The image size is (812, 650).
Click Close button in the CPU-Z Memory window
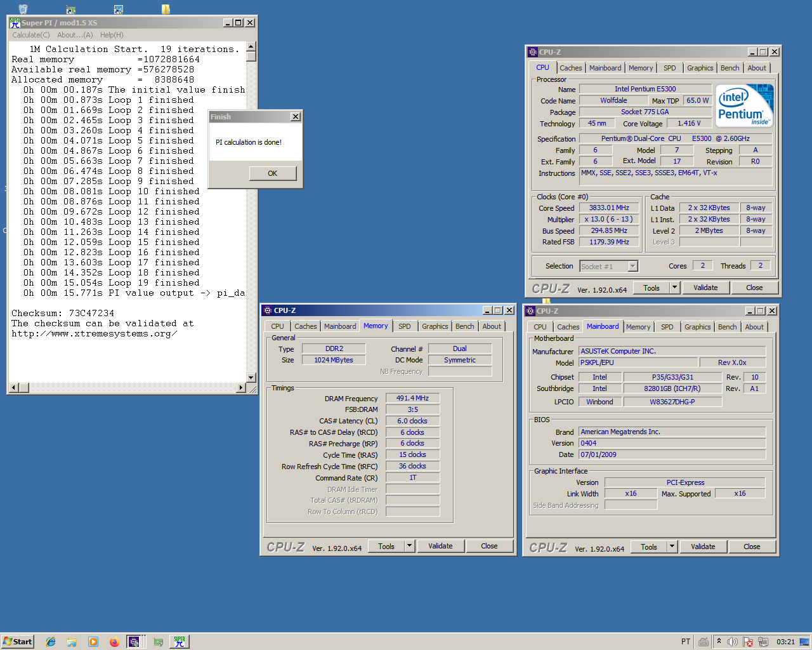point(489,546)
